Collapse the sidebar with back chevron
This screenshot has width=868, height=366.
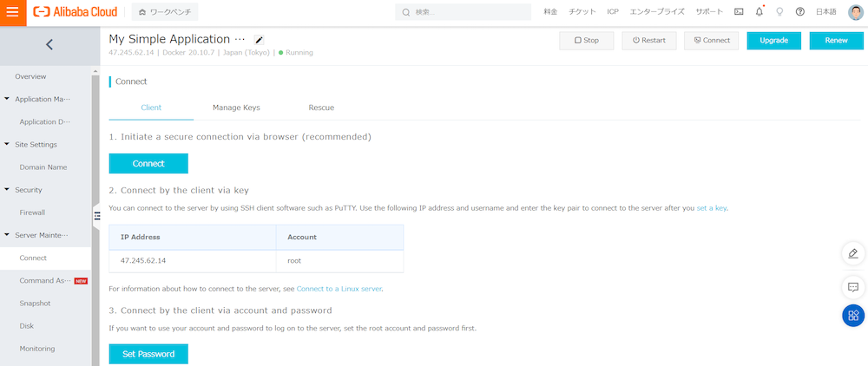(x=49, y=45)
